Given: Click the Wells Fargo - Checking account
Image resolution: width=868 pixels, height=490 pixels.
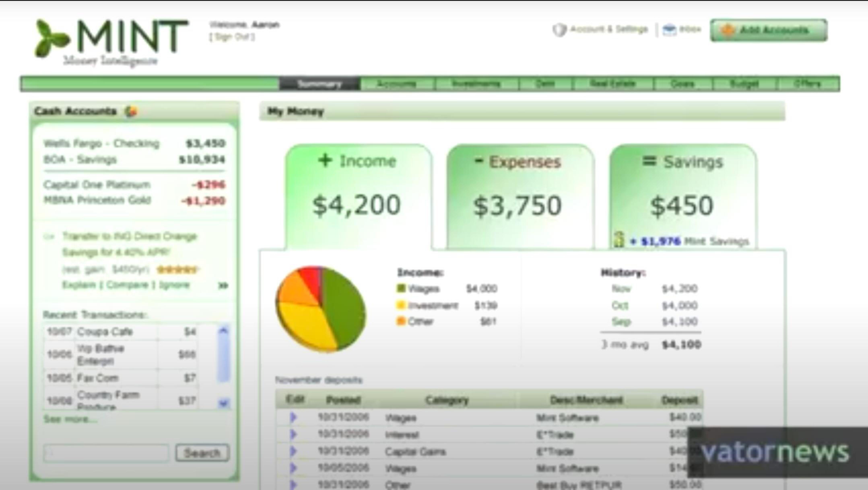Looking at the screenshot, I should coord(134,144).
